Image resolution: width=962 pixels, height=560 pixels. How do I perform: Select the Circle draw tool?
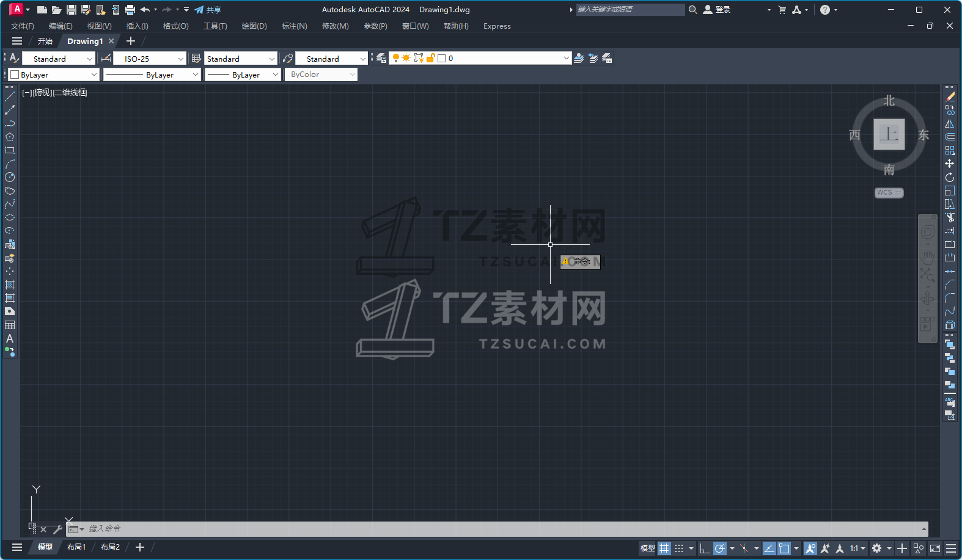[10, 177]
